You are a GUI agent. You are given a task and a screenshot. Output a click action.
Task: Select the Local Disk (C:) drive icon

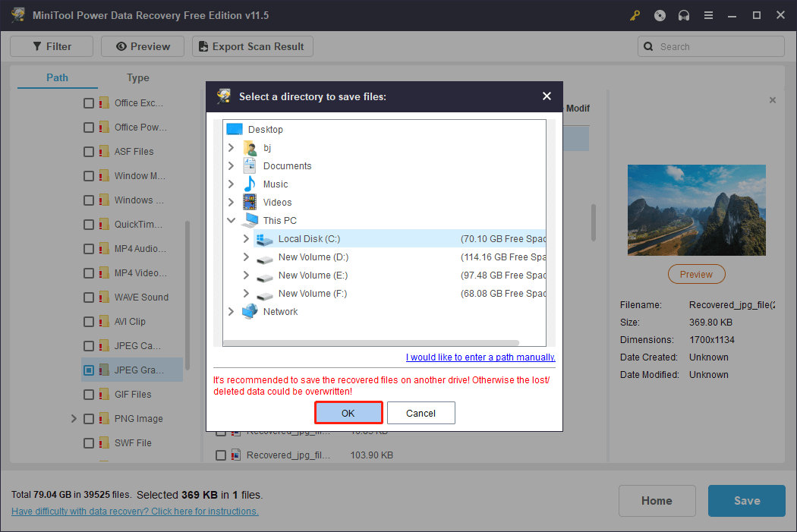coord(264,239)
